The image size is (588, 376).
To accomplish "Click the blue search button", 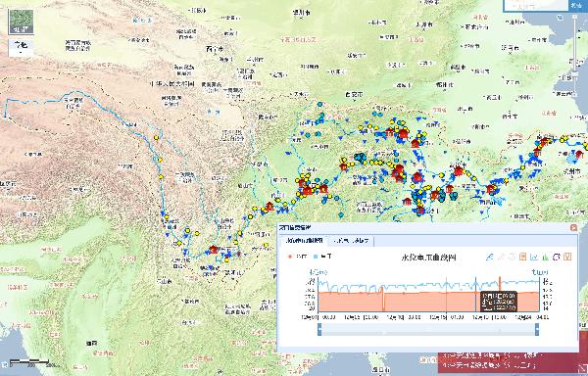I will click(578, 6).
